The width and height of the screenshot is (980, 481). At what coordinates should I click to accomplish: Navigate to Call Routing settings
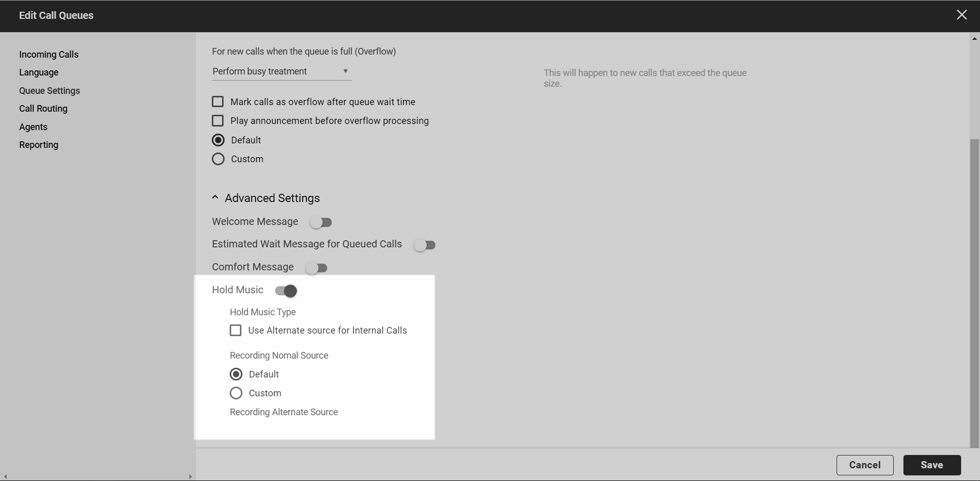43,109
